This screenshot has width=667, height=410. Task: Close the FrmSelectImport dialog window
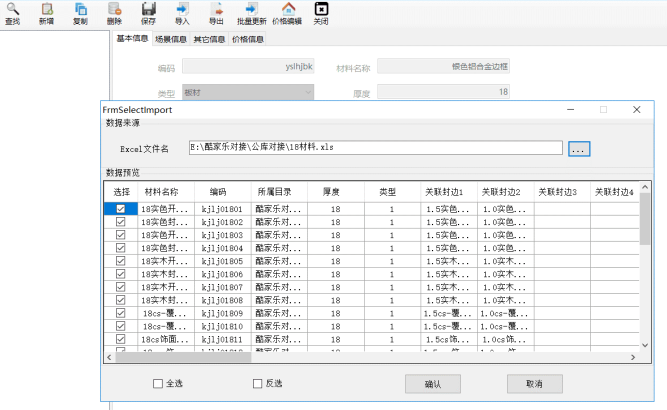tap(636, 110)
